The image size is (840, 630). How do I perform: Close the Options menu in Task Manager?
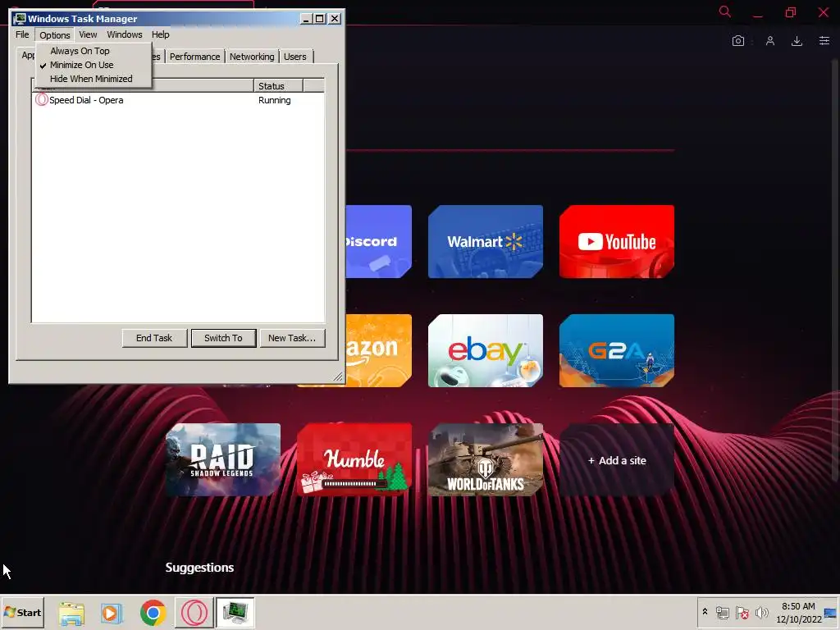(x=55, y=34)
